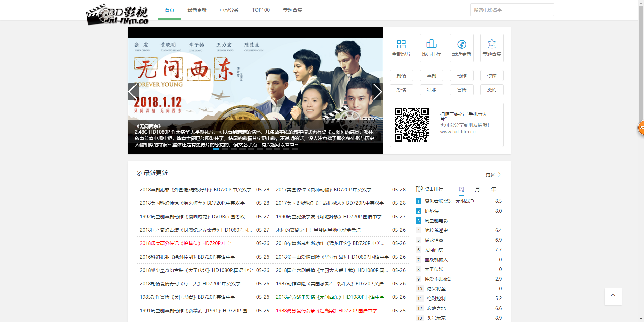Open the TOP100 navigation item
Viewport: 644px width, 322px height.
261,10
